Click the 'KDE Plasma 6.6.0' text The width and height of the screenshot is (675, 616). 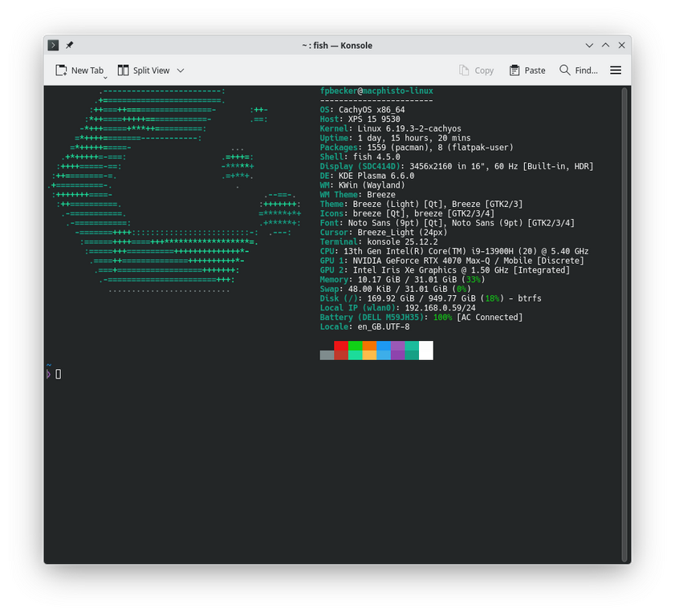click(376, 176)
